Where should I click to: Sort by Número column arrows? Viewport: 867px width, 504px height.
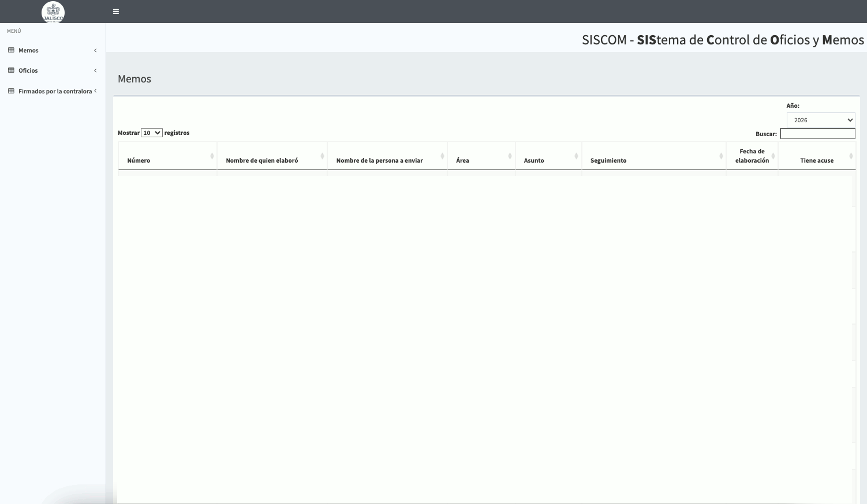click(212, 156)
